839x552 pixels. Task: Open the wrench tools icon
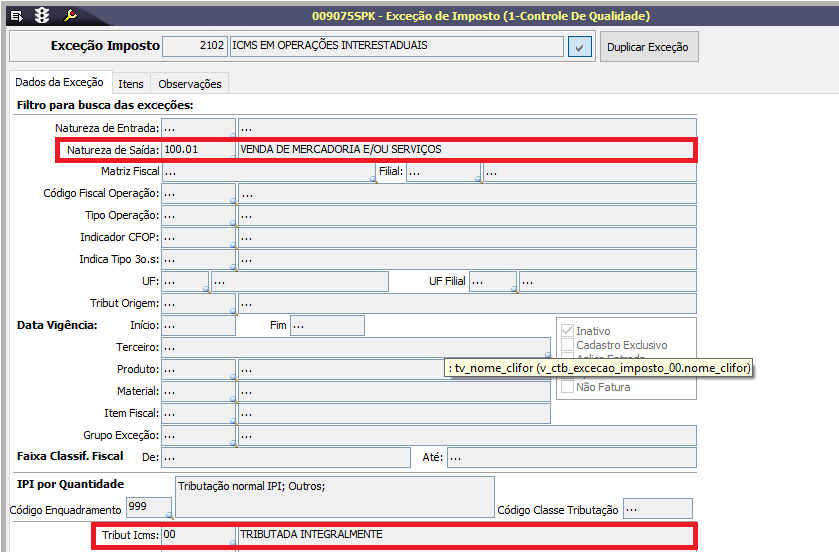tap(70, 16)
